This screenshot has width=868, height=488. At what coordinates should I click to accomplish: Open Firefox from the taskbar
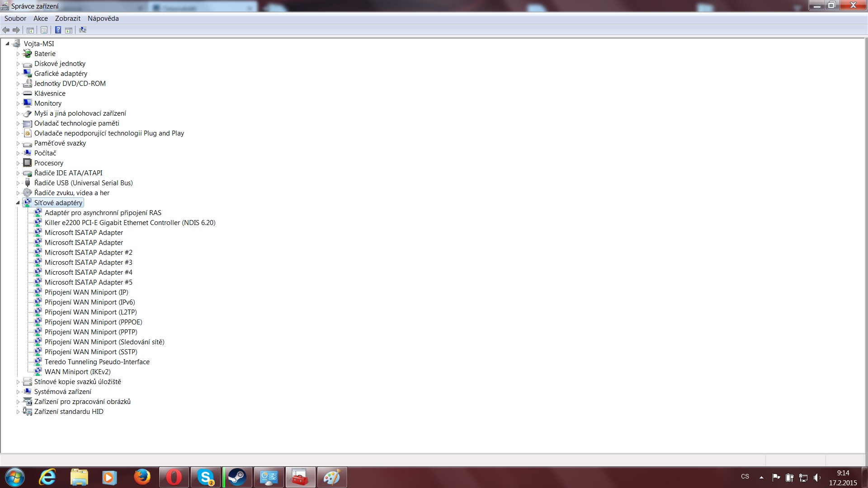tap(142, 477)
